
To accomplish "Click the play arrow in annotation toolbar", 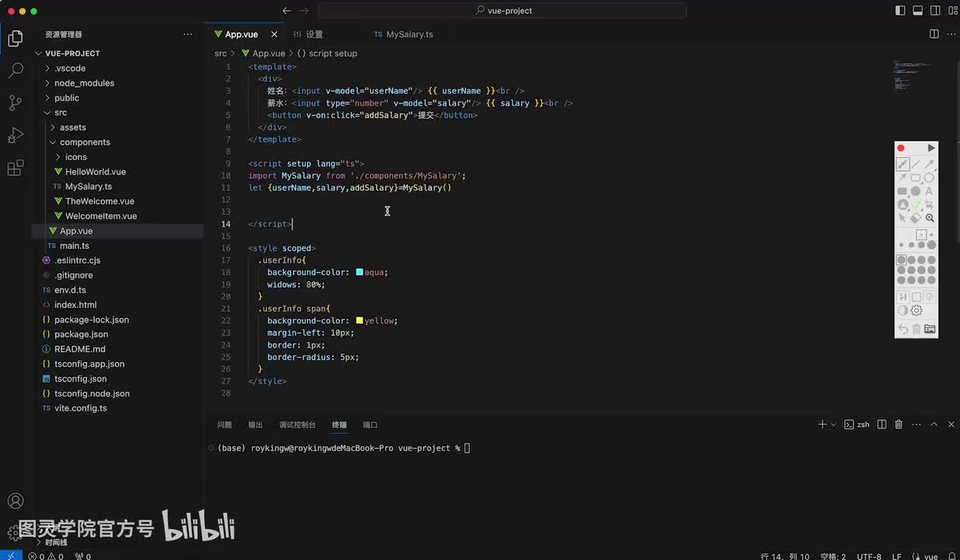I will 931,149.
